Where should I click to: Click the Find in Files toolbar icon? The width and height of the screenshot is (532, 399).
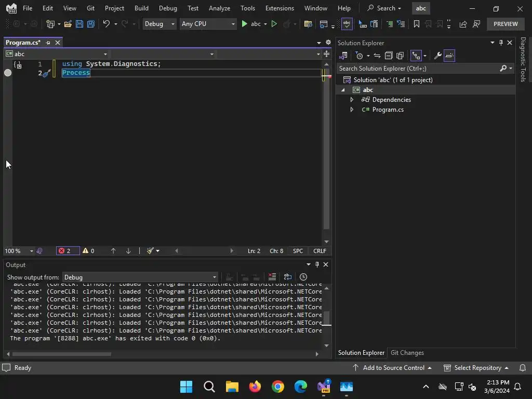[308, 24]
